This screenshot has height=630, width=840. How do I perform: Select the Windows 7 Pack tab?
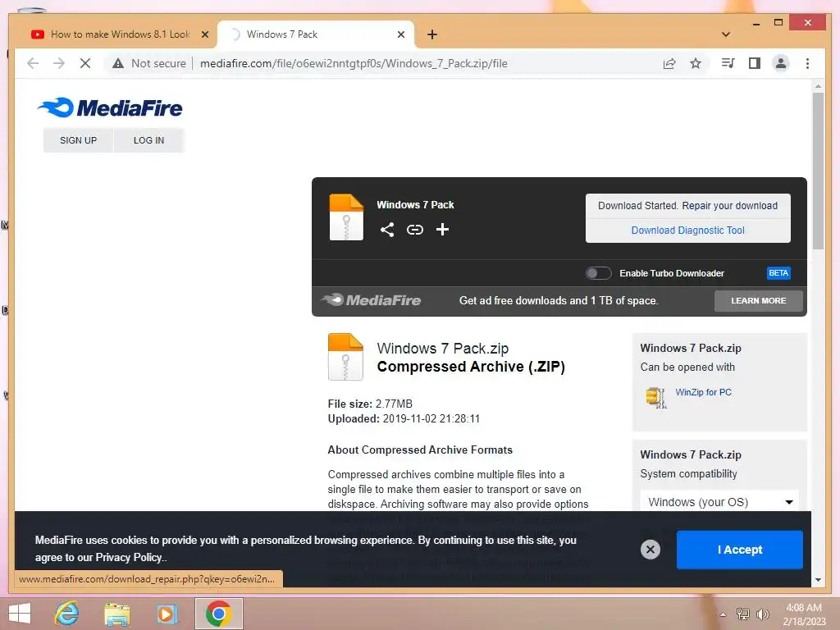(x=316, y=34)
